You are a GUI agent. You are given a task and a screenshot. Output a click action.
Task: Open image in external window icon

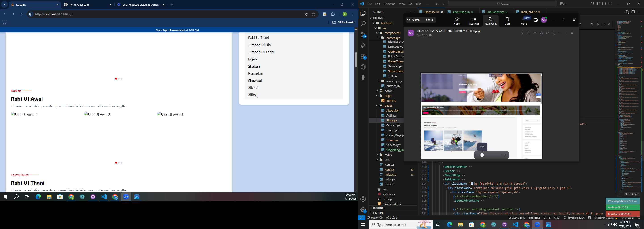pos(528,33)
